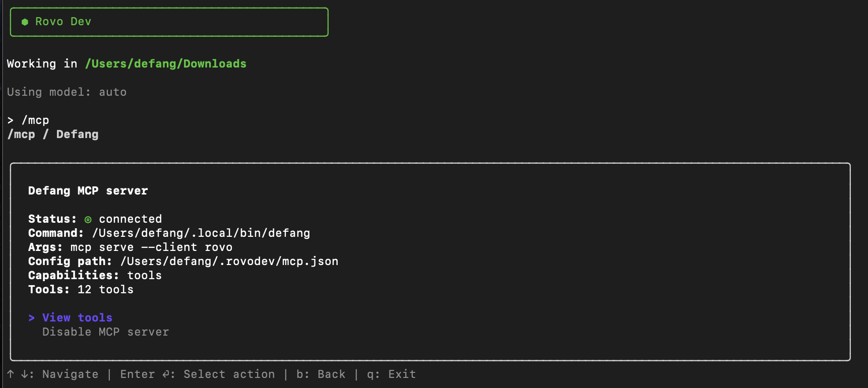Select the View tools option
This screenshot has width=868, height=388.
[x=77, y=317]
